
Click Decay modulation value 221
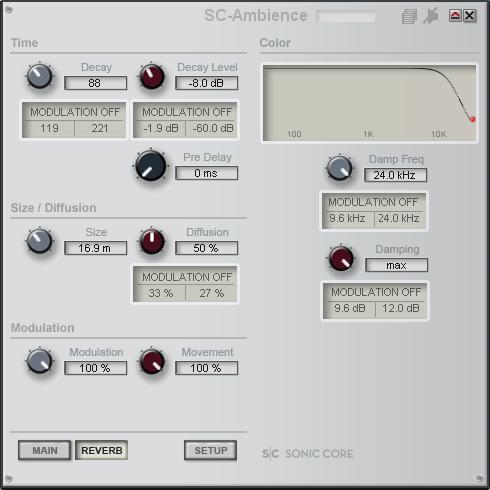pos(100,128)
